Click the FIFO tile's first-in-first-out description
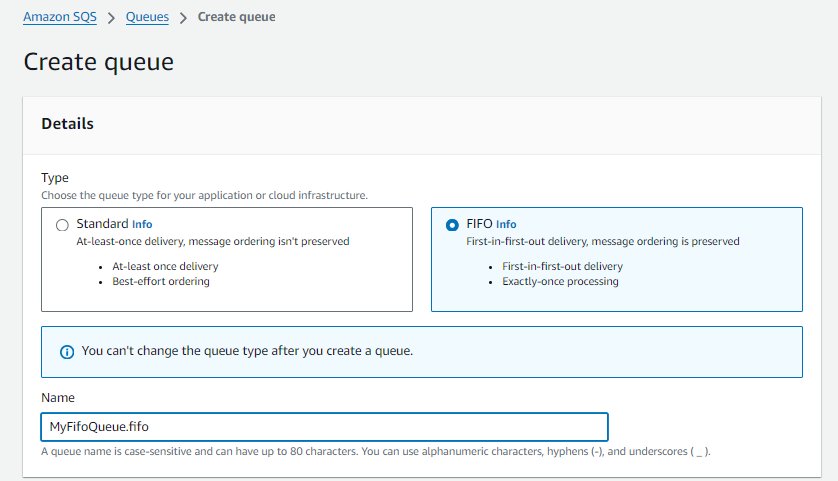The image size is (838, 481). pos(602,241)
